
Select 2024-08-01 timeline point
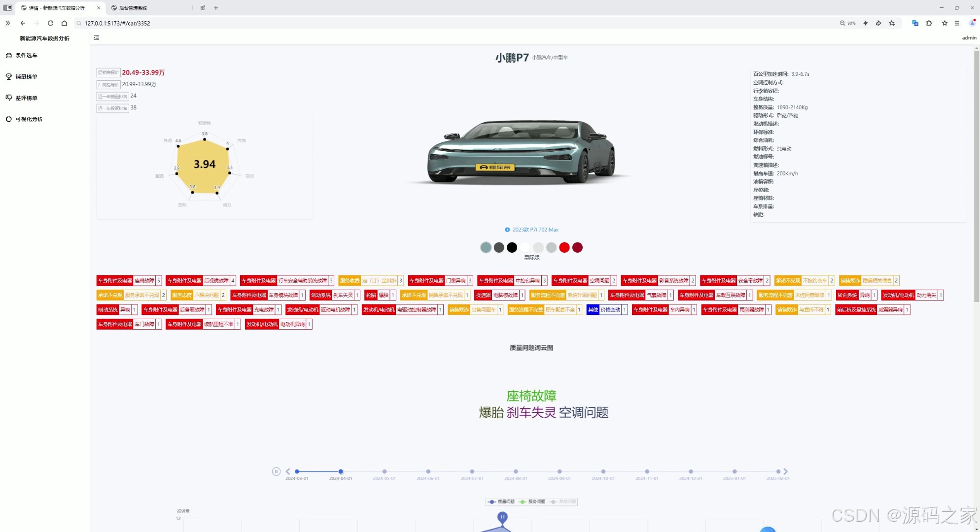516,471
